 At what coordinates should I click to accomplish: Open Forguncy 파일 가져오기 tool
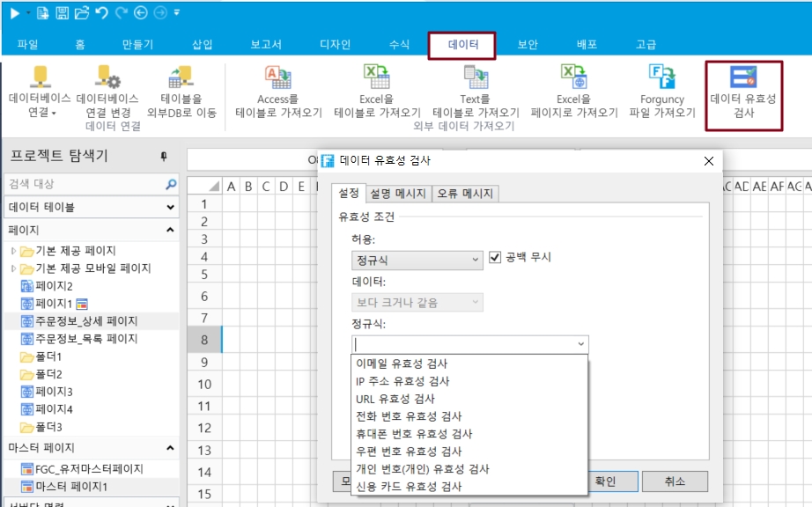[661, 77]
